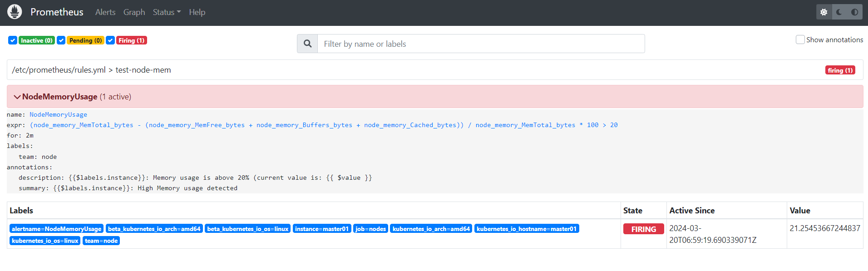The height and width of the screenshot is (271, 868).
Task: Click the 'for: 2m' line
Action: pyautogui.click(x=20, y=136)
